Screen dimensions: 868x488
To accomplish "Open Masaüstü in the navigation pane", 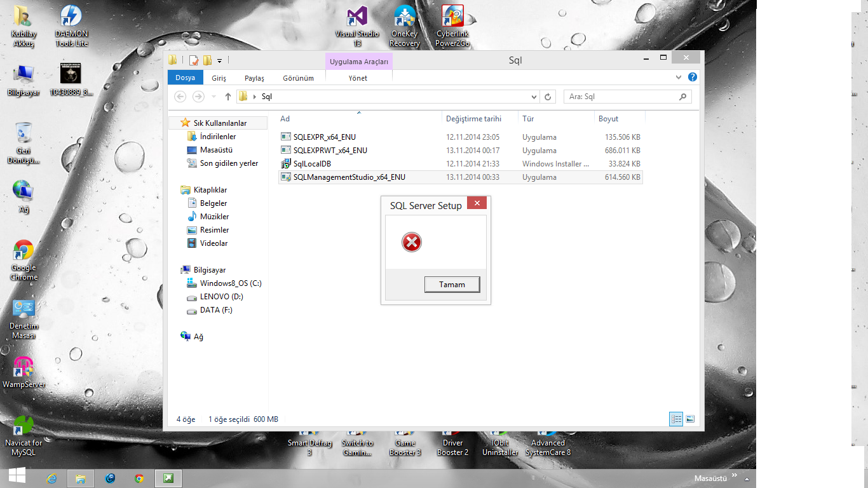I will pyautogui.click(x=210, y=150).
